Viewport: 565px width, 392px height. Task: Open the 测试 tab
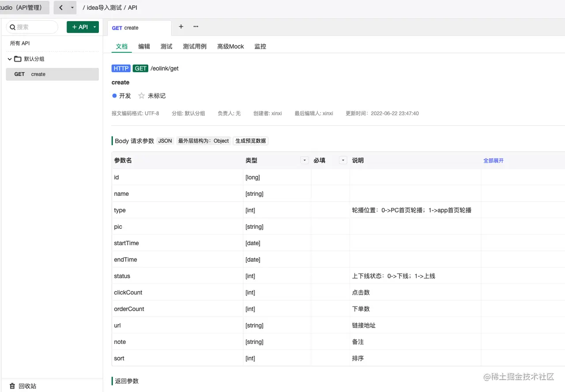click(x=166, y=46)
